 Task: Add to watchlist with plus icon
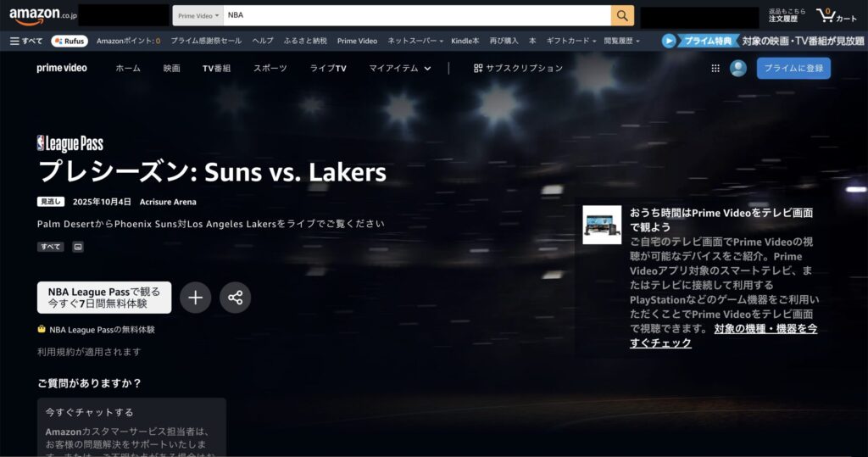tap(196, 298)
